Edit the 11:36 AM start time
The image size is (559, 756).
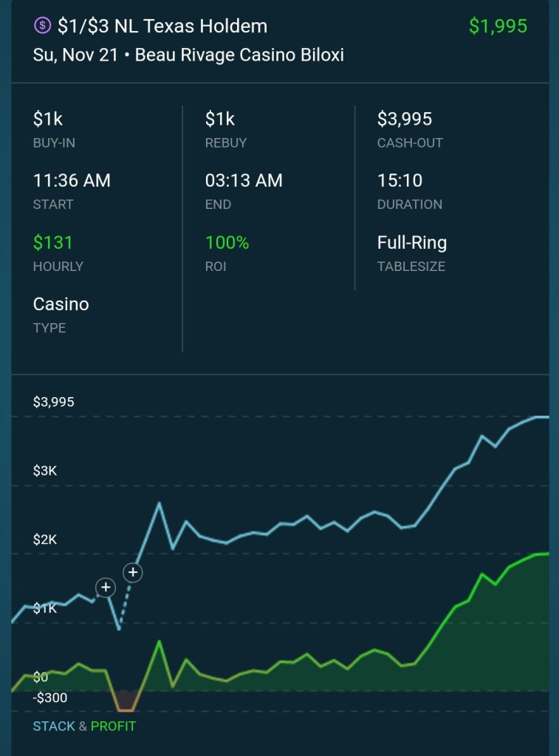pyautogui.click(x=72, y=180)
